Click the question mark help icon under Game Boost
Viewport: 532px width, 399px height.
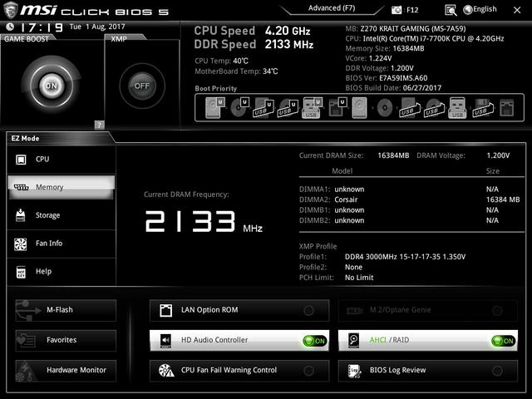[99, 125]
